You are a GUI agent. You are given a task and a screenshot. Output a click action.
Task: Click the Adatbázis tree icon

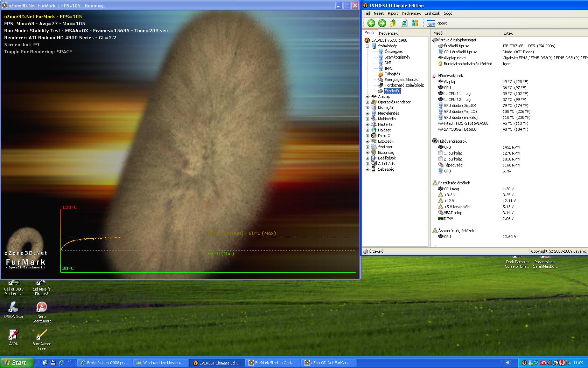coord(374,164)
